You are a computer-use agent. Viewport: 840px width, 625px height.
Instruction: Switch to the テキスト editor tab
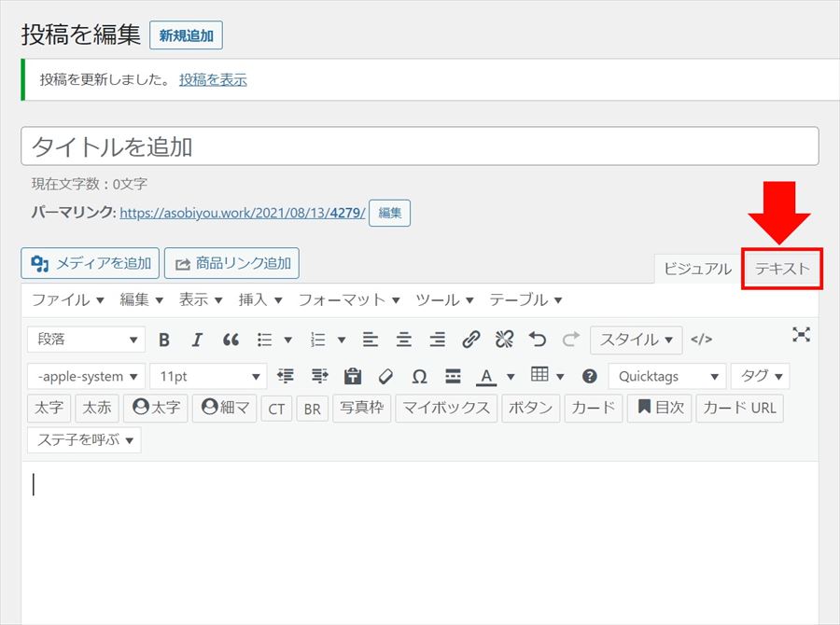[x=782, y=269]
